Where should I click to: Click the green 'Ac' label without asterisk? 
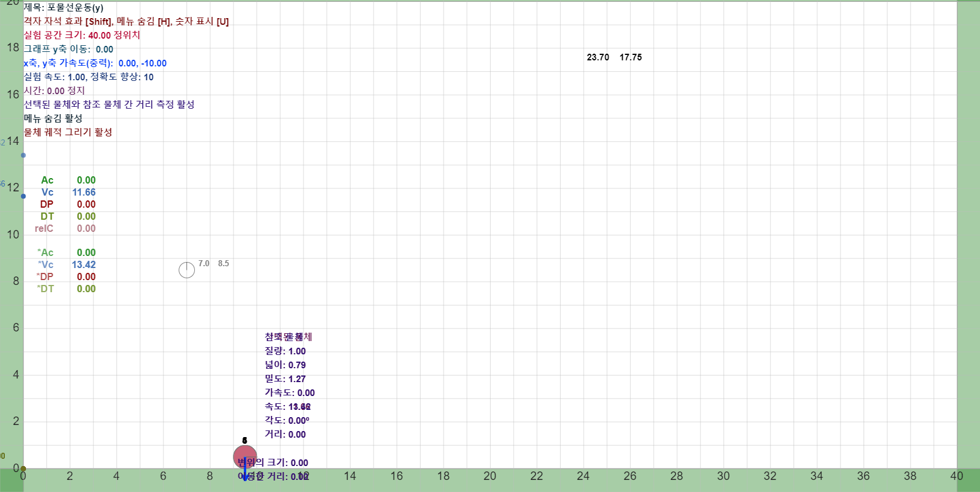point(47,180)
